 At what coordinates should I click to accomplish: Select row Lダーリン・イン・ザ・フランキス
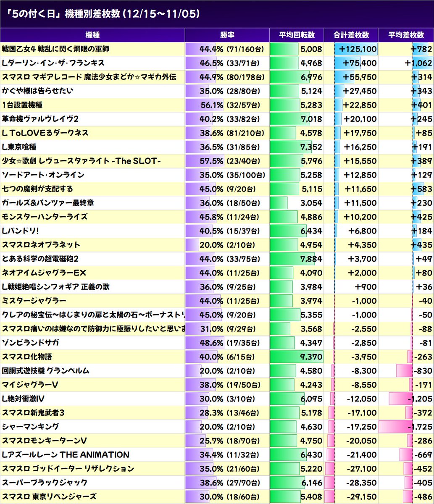tap(217, 63)
